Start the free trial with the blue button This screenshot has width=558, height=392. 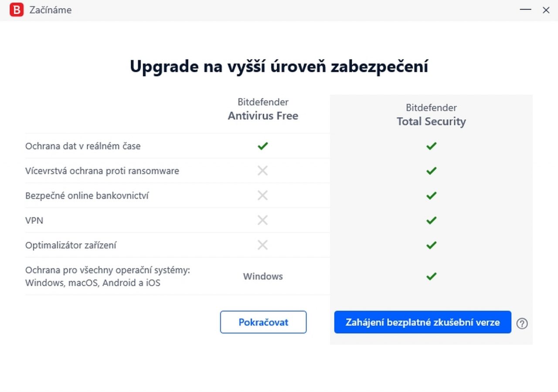pyautogui.click(x=422, y=322)
